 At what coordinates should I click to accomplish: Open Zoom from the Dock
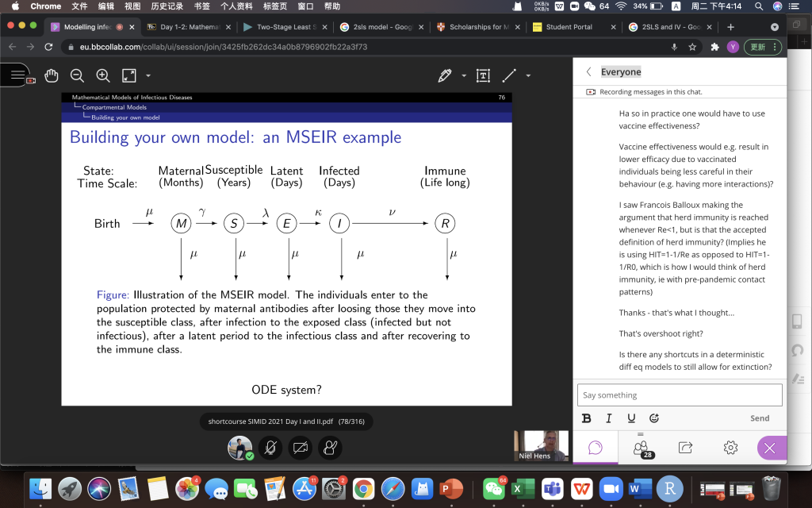[611, 489]
